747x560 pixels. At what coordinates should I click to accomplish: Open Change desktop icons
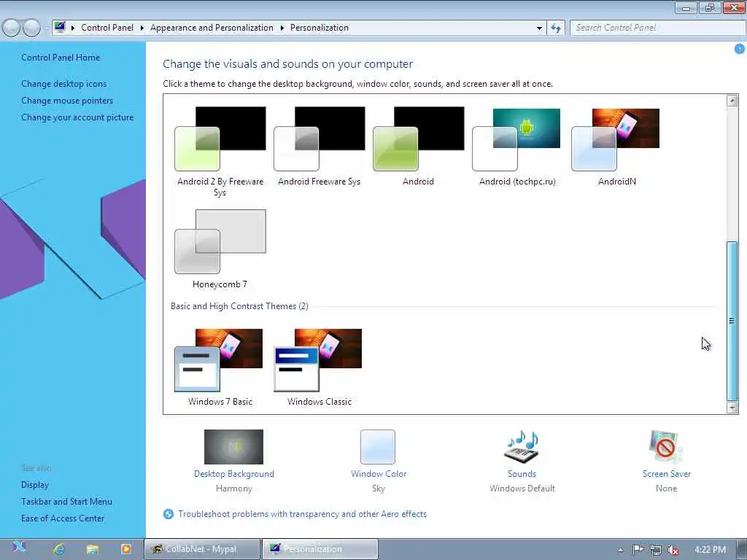(64, 84)
